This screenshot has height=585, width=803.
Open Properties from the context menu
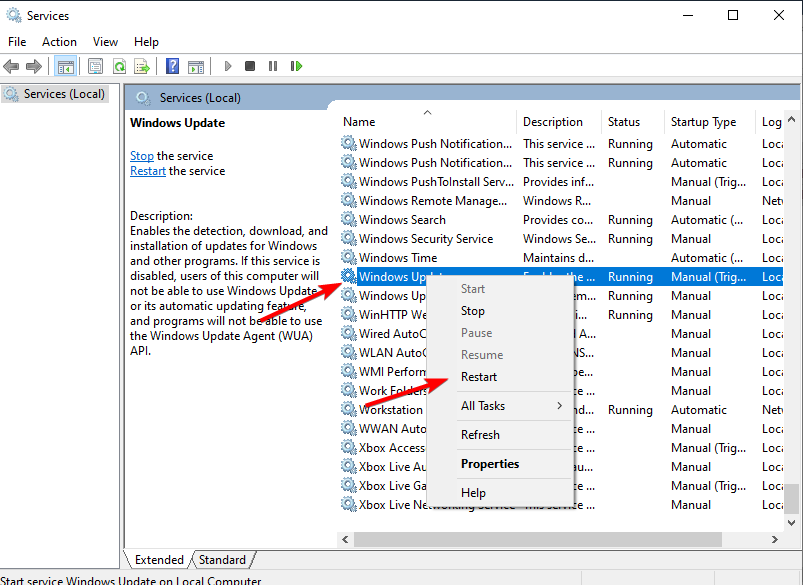(499, 464)
